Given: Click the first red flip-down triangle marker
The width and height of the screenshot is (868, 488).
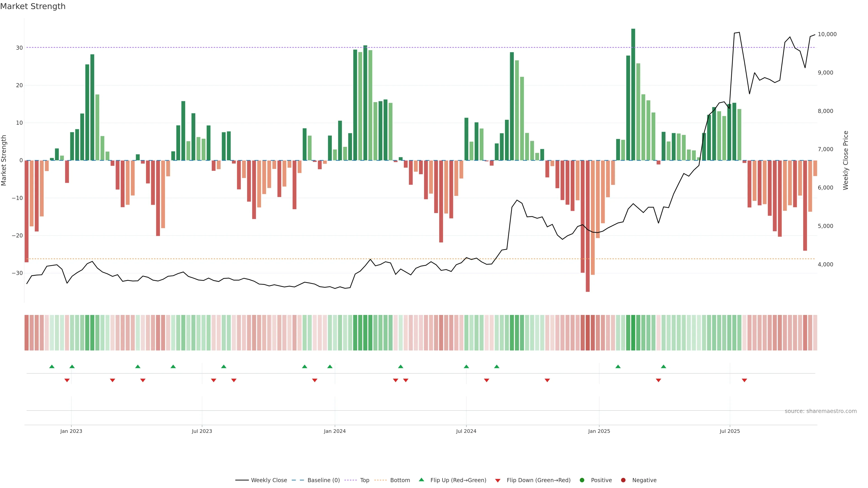Looking at the screenshot, I should click(x=67, y=380).
